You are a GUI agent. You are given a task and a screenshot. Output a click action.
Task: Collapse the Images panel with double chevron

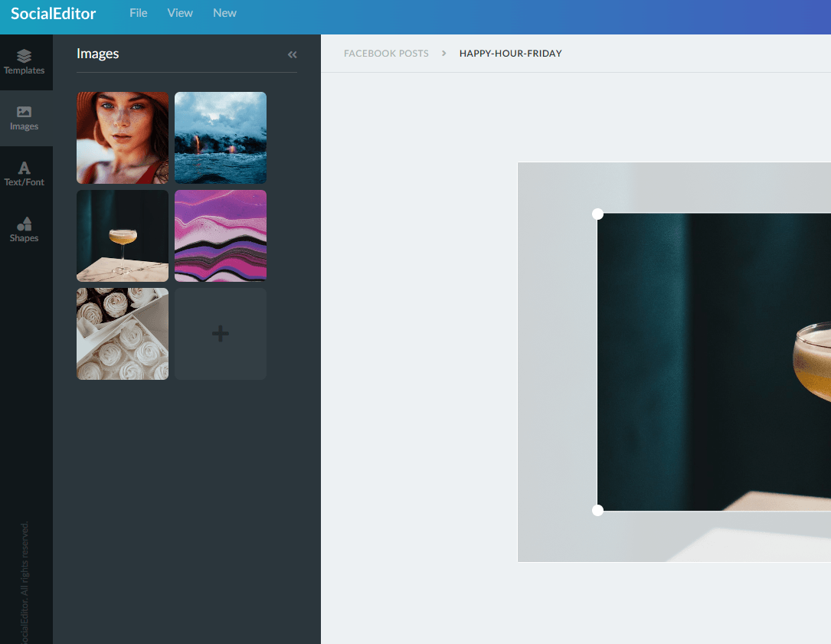(x=292, y=54)
